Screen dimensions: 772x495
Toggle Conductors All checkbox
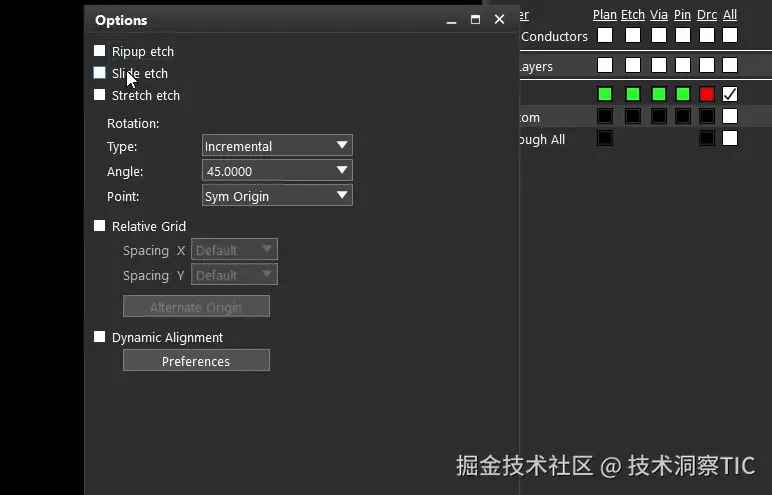(x=730, y=35)
